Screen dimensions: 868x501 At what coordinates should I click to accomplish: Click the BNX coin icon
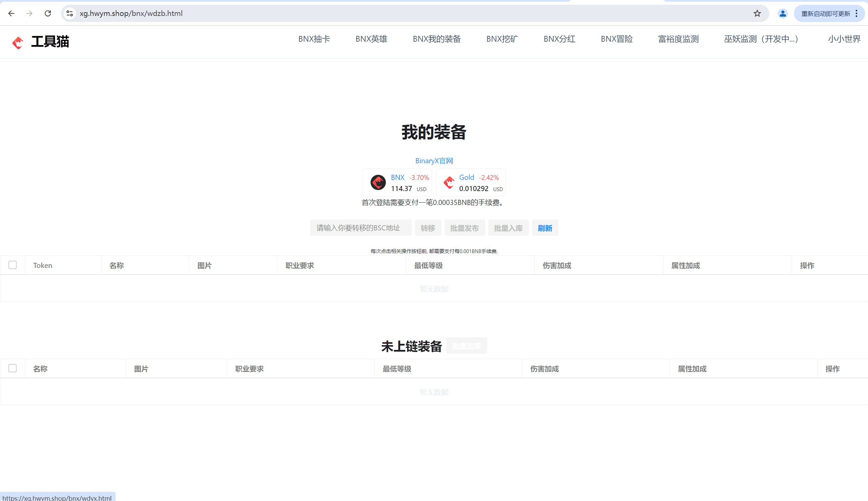[378, 182]
